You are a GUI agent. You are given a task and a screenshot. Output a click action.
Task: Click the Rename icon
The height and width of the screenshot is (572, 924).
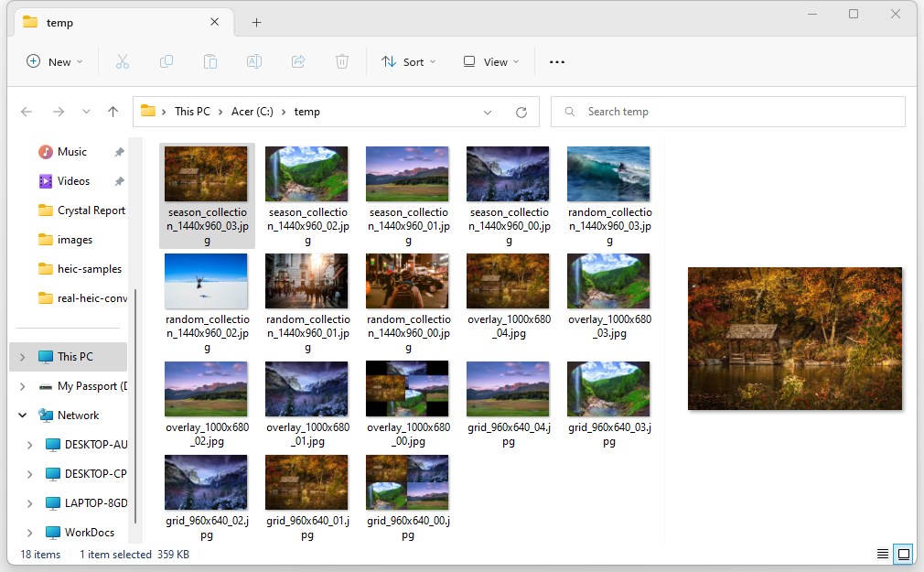(254, 61)
